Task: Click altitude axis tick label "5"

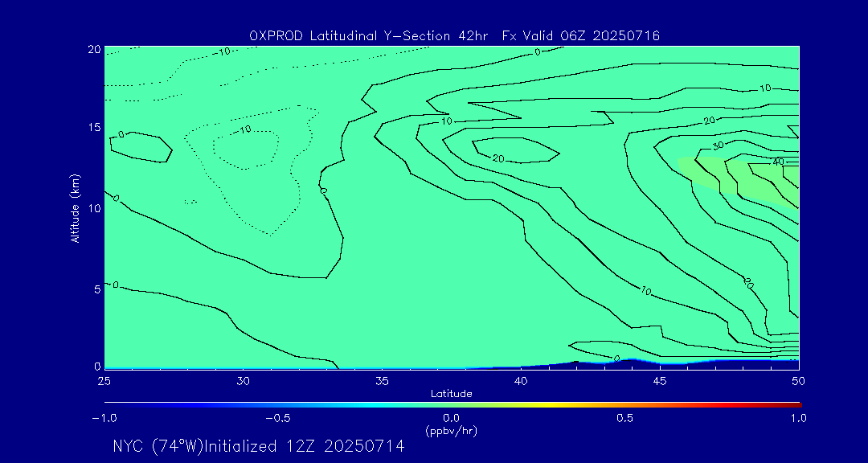Action: (x=96, y=289)
